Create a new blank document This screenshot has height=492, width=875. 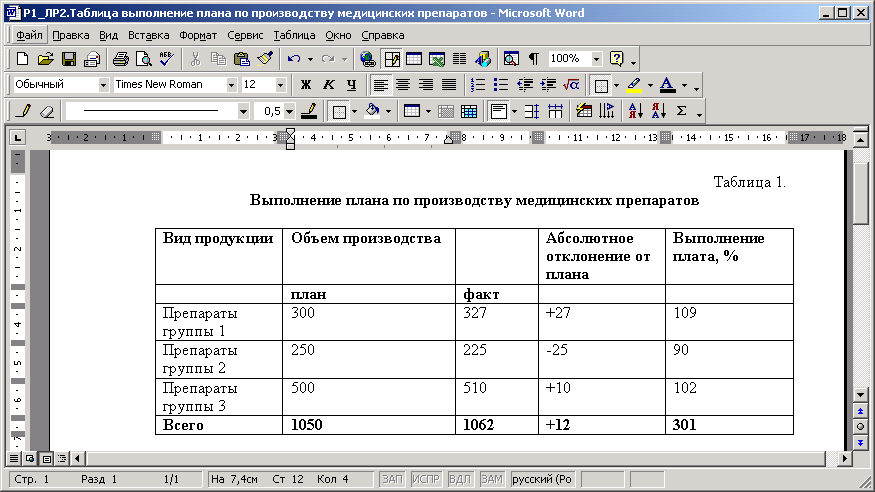[22, 59]
